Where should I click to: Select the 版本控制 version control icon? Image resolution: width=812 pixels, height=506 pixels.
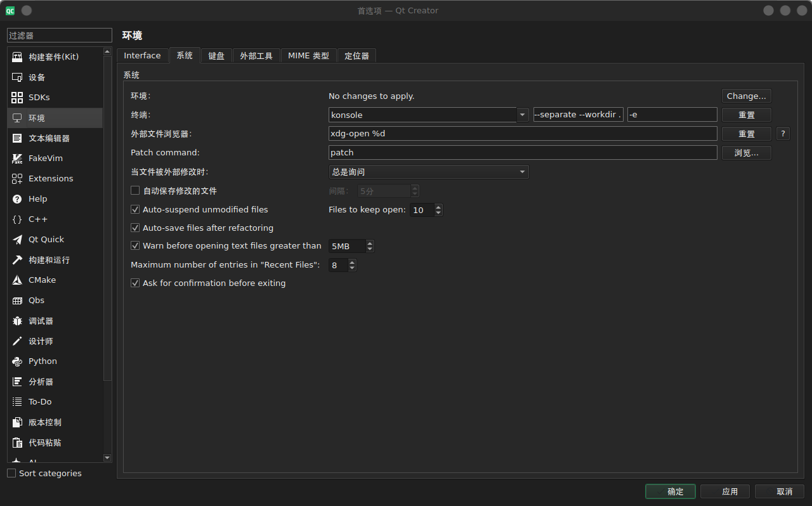point(17,422)
